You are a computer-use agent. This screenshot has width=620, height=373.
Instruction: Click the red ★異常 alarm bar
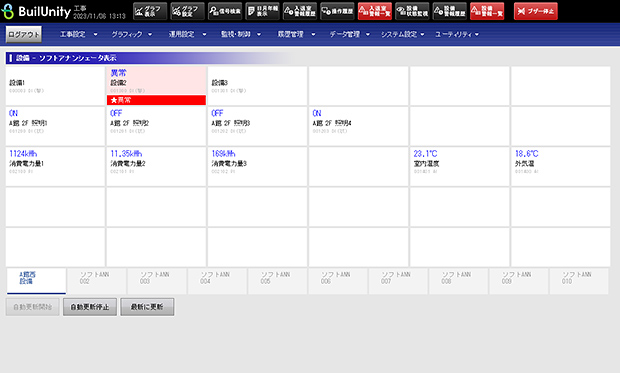(x=157, y=100)
